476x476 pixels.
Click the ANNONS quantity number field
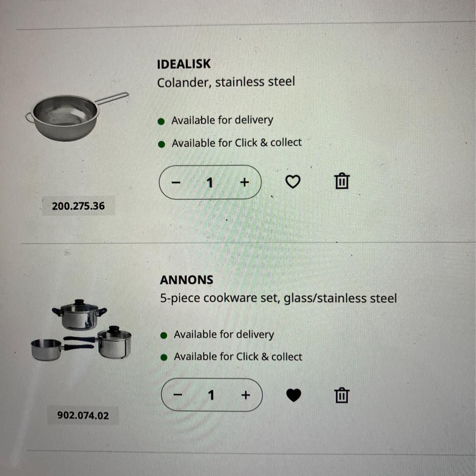(x=211, y=395)
